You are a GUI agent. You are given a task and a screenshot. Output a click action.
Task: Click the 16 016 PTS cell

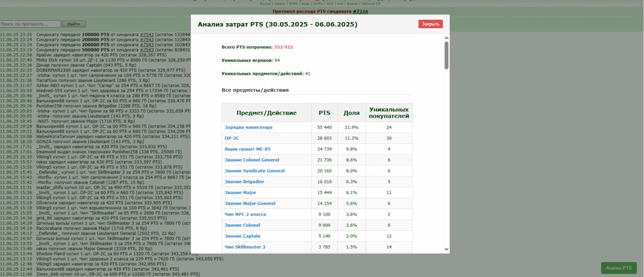[x=325, y=182]
